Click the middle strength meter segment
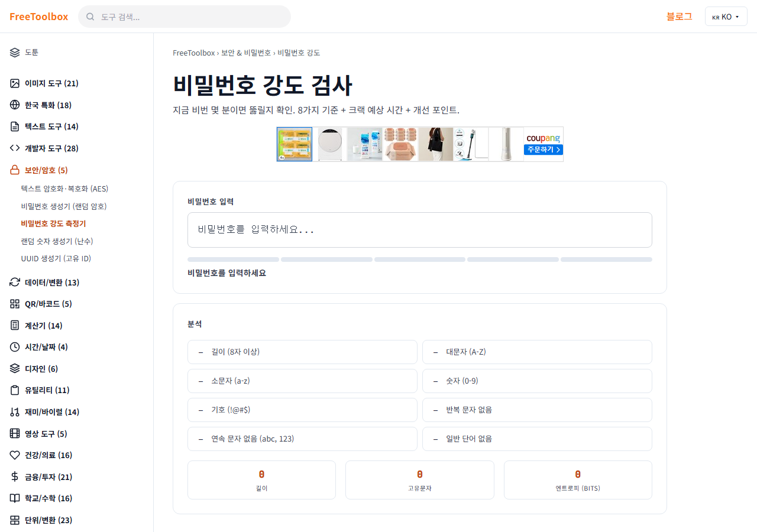 tap(420, 259)
